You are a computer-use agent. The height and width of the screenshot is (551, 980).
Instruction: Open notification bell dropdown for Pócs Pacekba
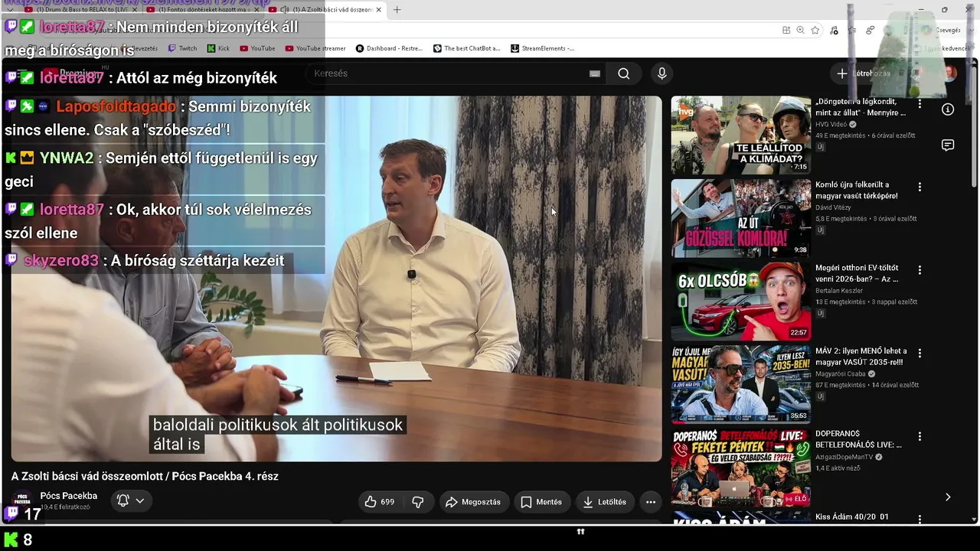tap(130, 500)
